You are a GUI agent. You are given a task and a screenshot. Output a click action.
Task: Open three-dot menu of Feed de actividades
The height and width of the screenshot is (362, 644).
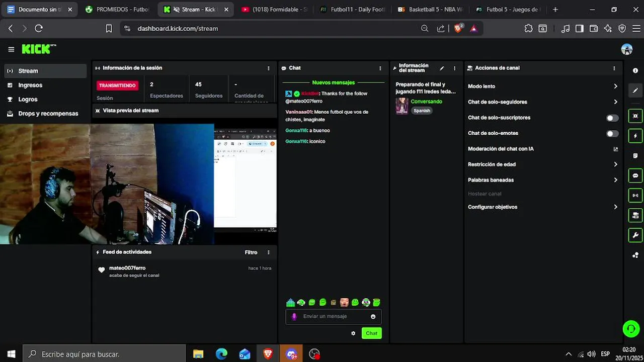click(x=268, y=252)
